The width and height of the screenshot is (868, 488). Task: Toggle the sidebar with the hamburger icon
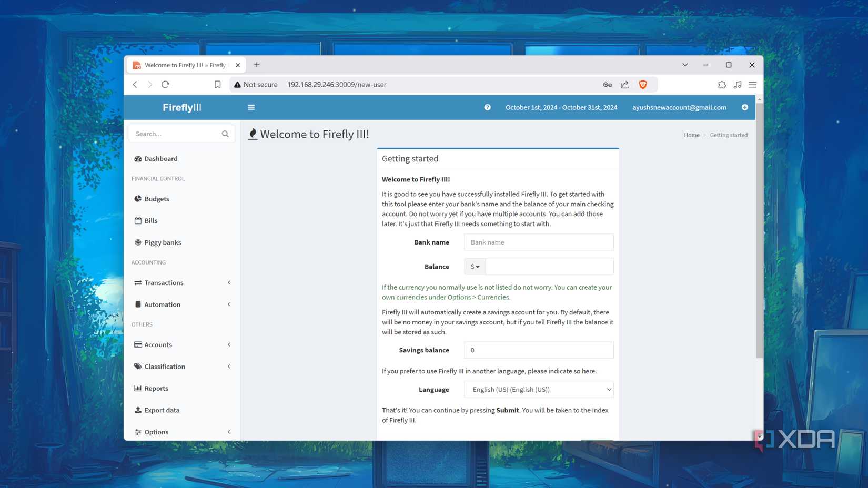click(251, 107)
